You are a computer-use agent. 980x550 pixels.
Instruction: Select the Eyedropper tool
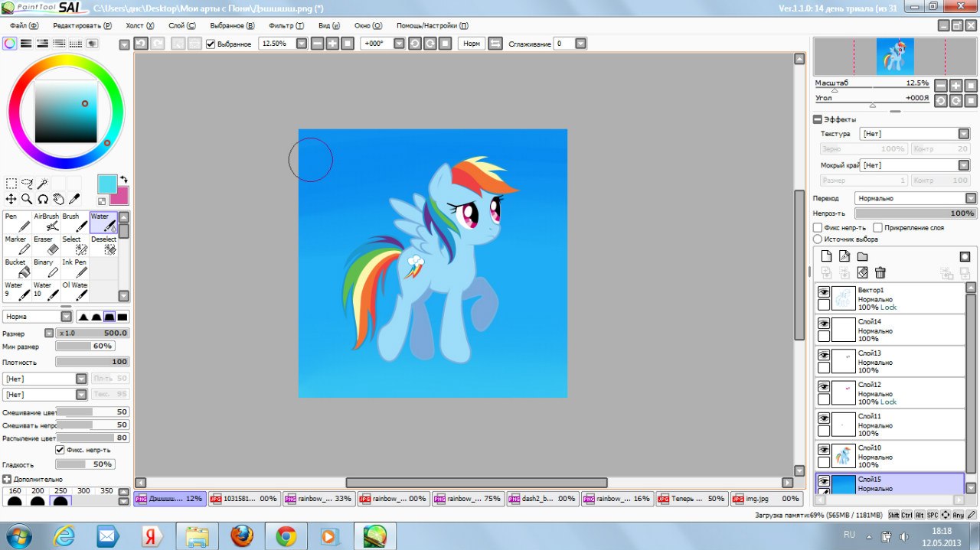(x=74, y=200)
